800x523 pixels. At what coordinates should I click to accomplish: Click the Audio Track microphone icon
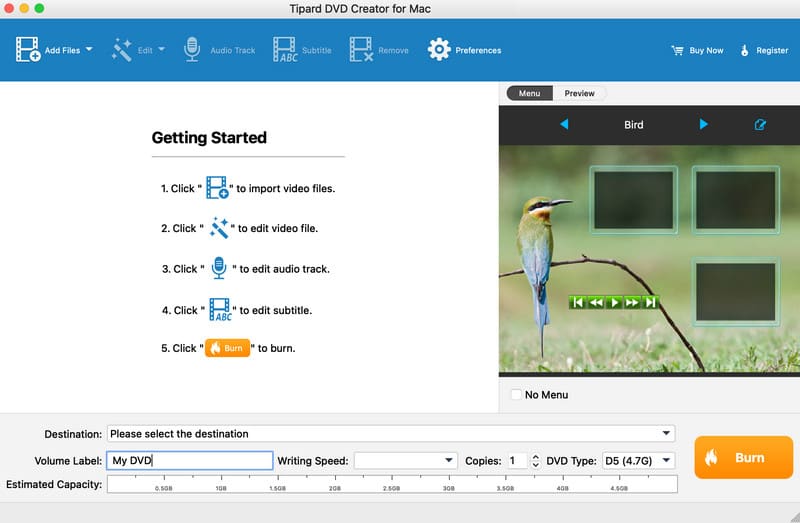[x=192, y=49]
